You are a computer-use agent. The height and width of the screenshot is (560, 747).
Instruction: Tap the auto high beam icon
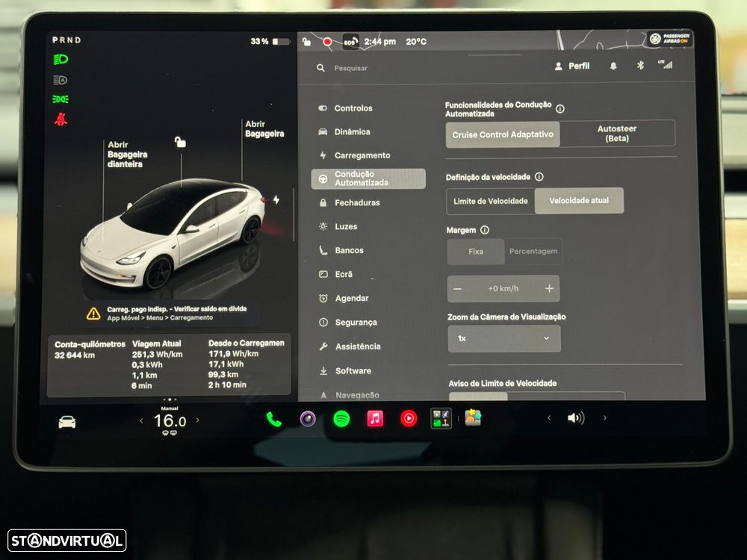[61, 80]
